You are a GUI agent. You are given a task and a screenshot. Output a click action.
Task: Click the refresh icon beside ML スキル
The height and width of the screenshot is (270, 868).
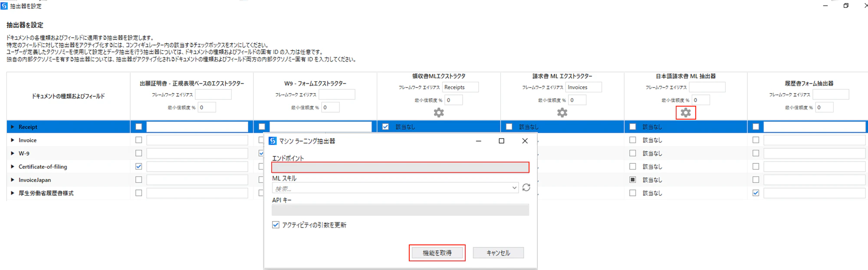point(526,187)
